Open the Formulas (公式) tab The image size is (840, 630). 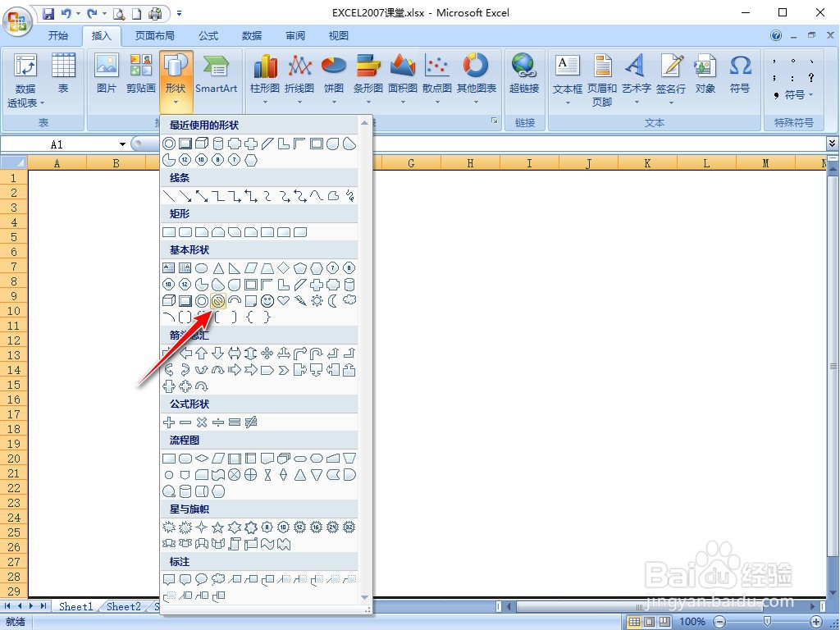pos(208,35)
